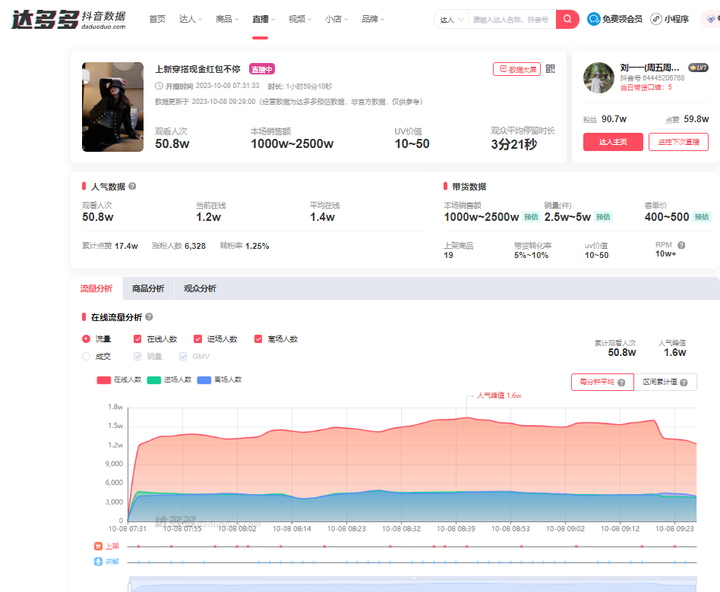Click the clock icon next to 开播时间

point(159,86)
